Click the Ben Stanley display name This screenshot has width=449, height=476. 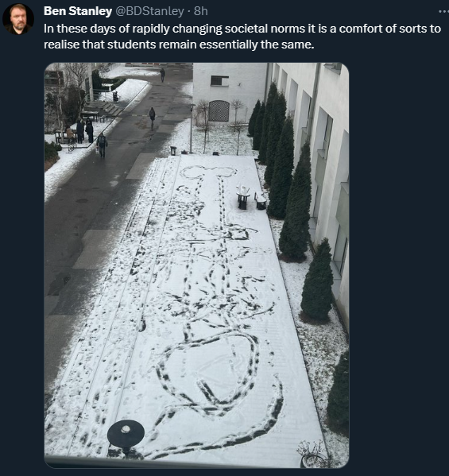[78, 11]
